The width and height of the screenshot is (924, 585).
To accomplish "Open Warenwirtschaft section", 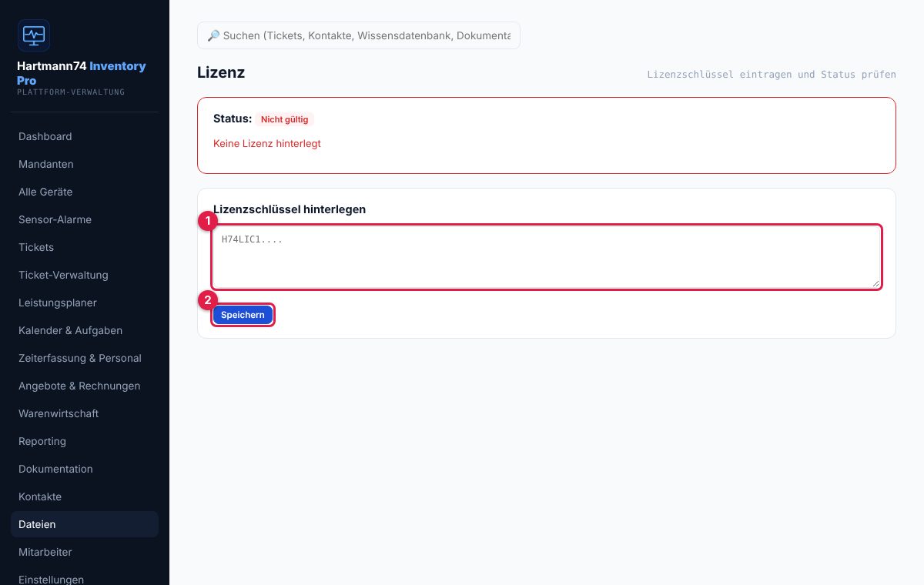I will 85,413.
